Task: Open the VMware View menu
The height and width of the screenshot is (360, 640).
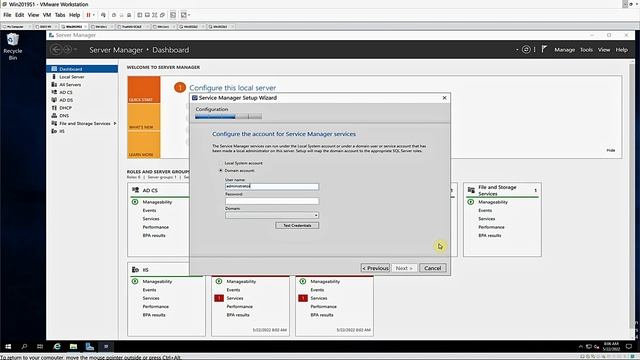Action: pos(33,15)
